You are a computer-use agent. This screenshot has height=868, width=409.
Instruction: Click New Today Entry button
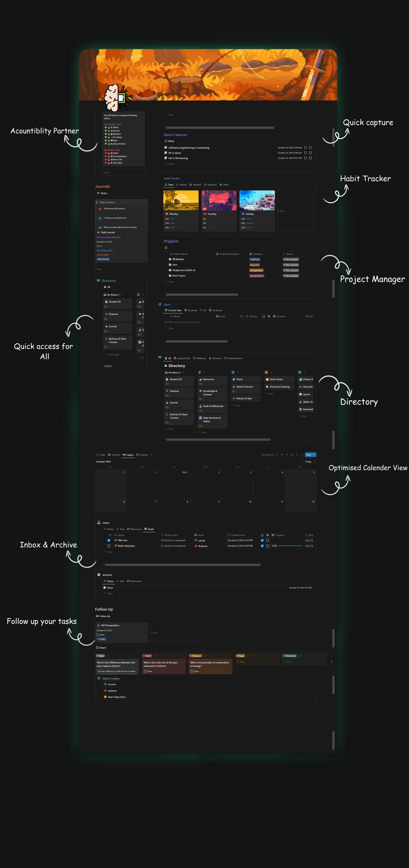click(115, 697)
